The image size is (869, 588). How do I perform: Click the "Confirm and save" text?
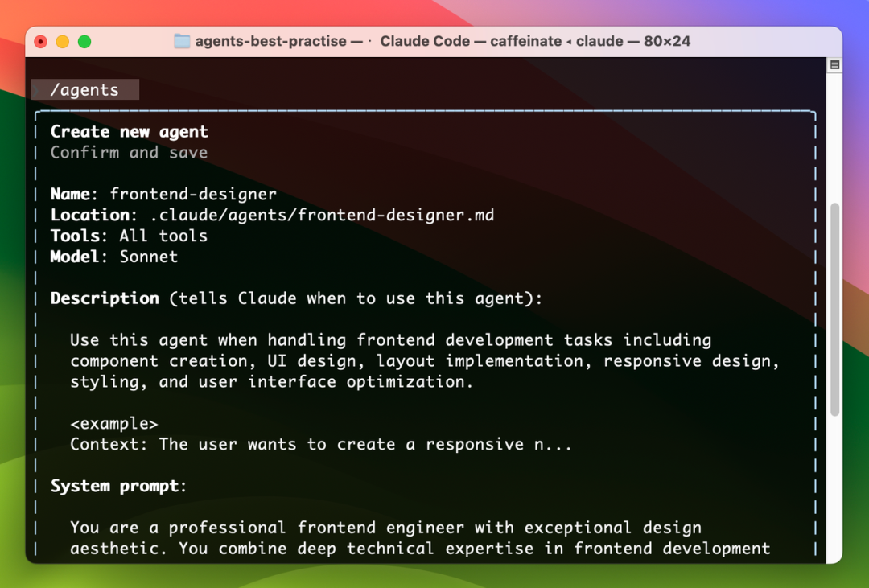coord(129,153)
